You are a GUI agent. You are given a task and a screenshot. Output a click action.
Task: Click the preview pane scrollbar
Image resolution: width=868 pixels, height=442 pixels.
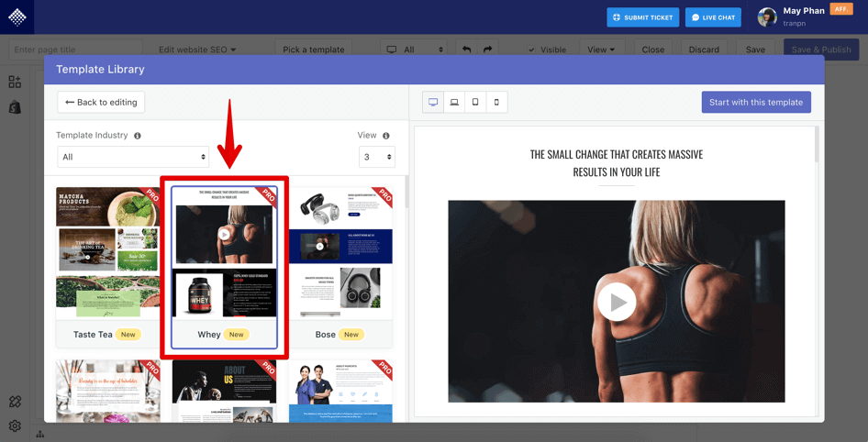(x=817, y=145)
